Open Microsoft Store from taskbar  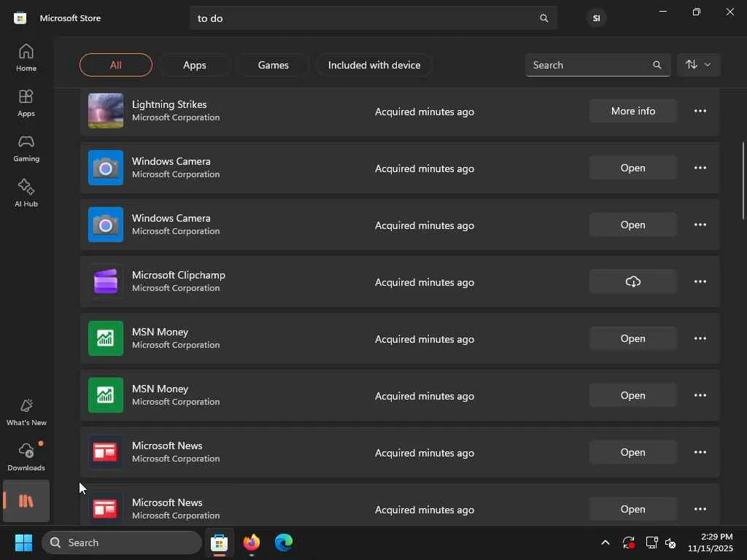(219, 542)
